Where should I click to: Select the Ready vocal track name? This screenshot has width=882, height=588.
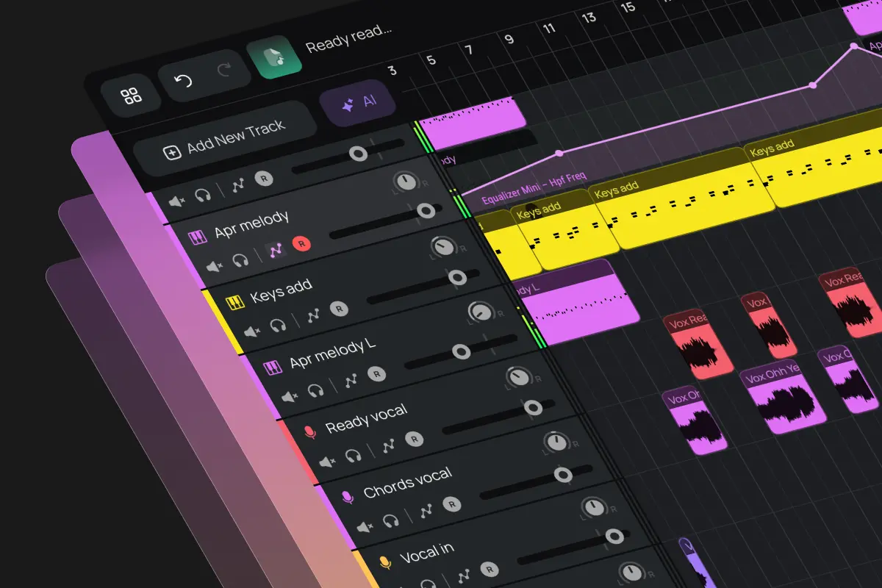coord(366,419)
